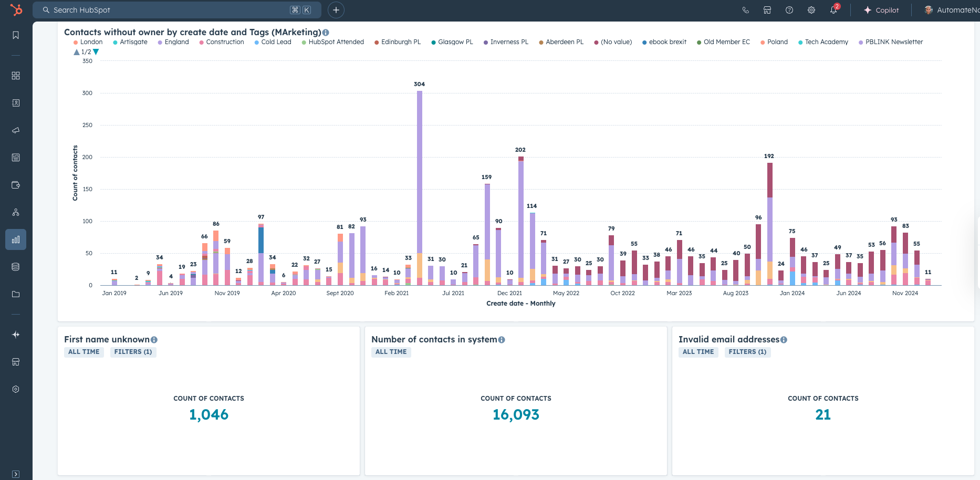The image size is (980, 480).
Task: Expand the sidebar with the bottom arrow icon
Action: [16, 474]
